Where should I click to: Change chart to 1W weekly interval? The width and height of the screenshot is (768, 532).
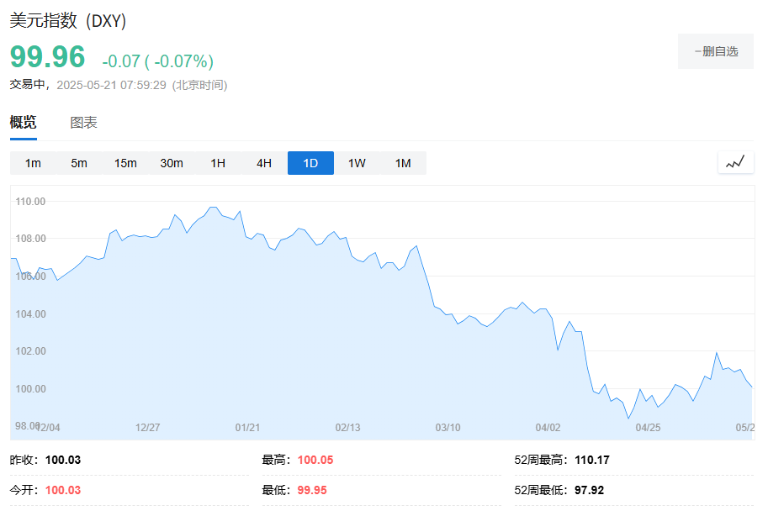tap(357, 163)
